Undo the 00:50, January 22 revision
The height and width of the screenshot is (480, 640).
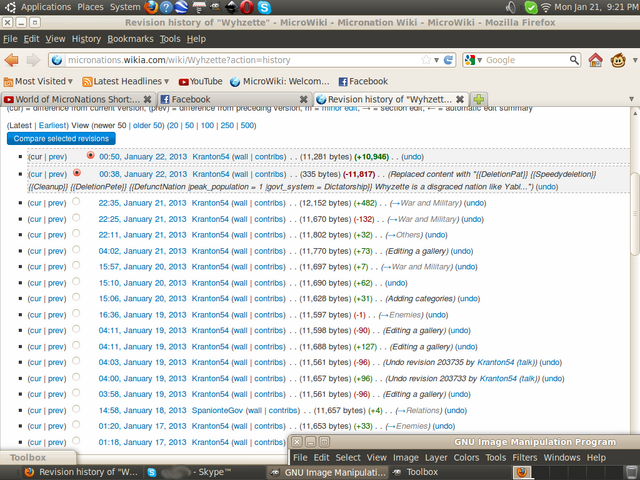coord(412,157)
